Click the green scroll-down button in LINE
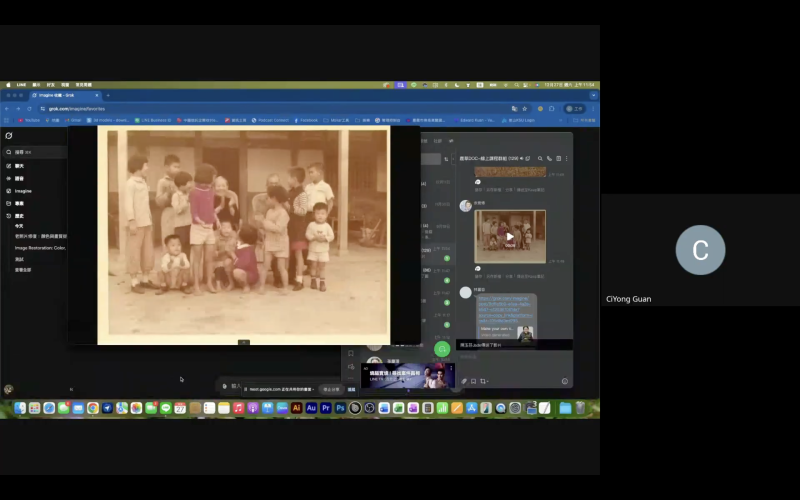The image size is (800, 500). (x=442, y=349)
